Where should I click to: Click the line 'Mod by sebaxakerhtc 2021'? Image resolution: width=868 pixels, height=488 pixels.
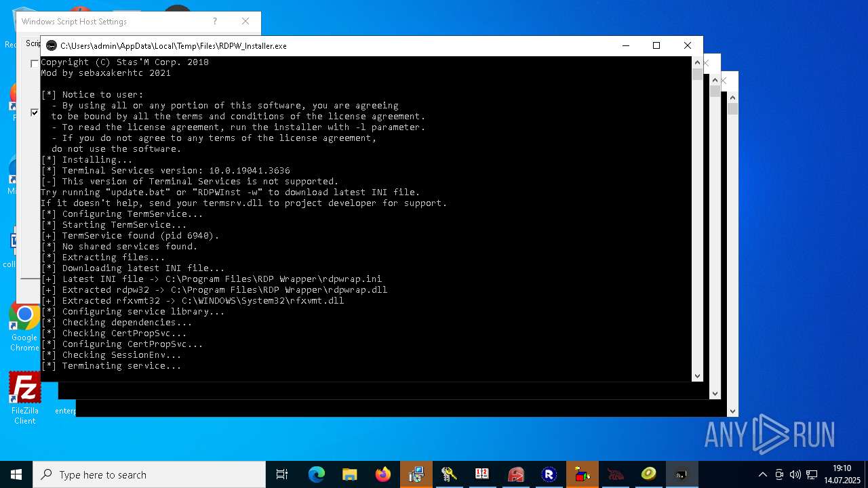(x=106, y=73)
